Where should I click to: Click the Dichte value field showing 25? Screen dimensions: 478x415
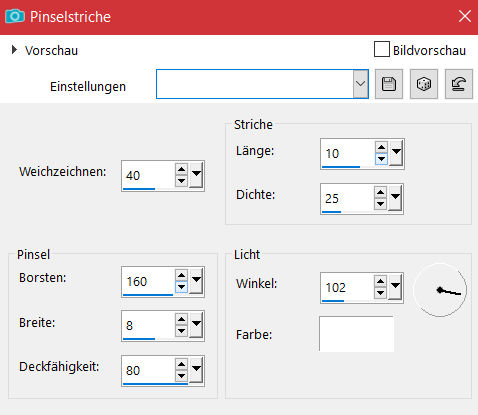347,198
